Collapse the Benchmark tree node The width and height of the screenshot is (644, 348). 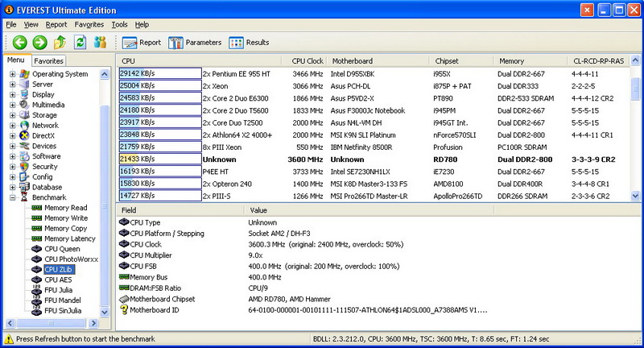pyautogui.click(x=13, y=197)
